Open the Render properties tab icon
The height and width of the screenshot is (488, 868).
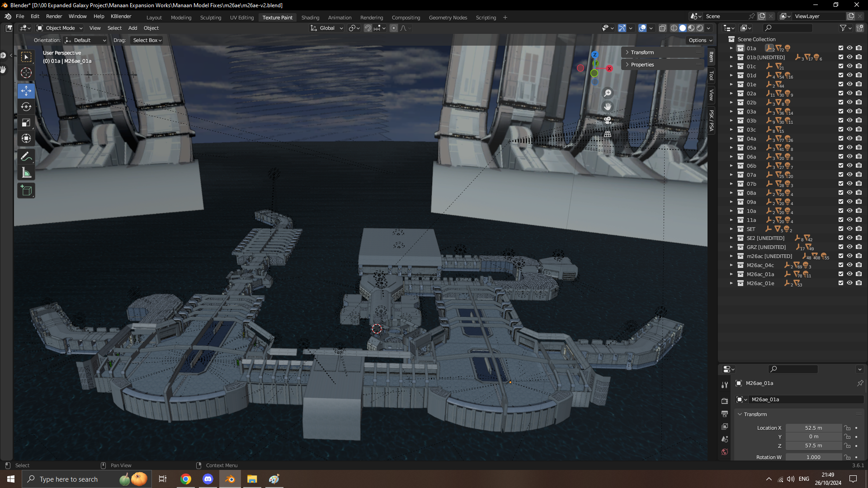click(x=725, y=401)
